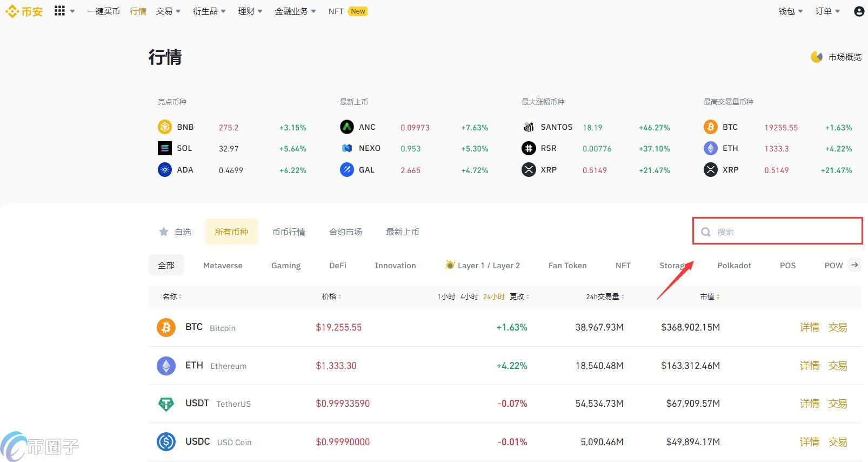
Task: Open 详情 link for BTC row
Action: coord(810,327)
